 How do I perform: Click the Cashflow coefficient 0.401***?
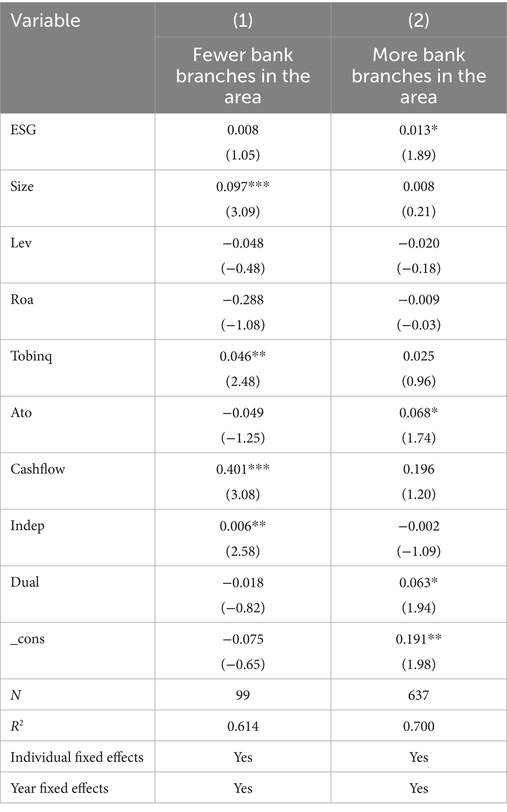pos(243,469)
